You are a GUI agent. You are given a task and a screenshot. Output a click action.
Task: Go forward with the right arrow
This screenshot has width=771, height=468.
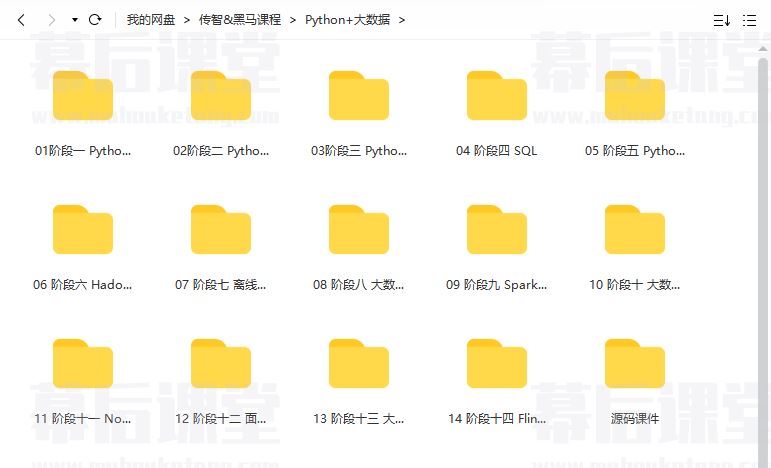point(52,20)
